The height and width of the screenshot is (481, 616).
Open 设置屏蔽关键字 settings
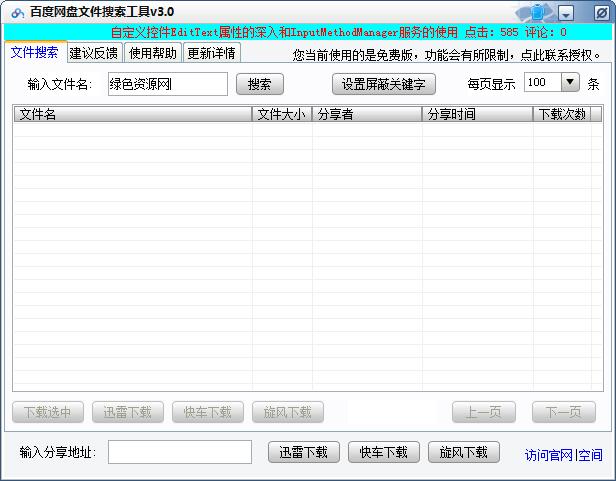[384, 84]
